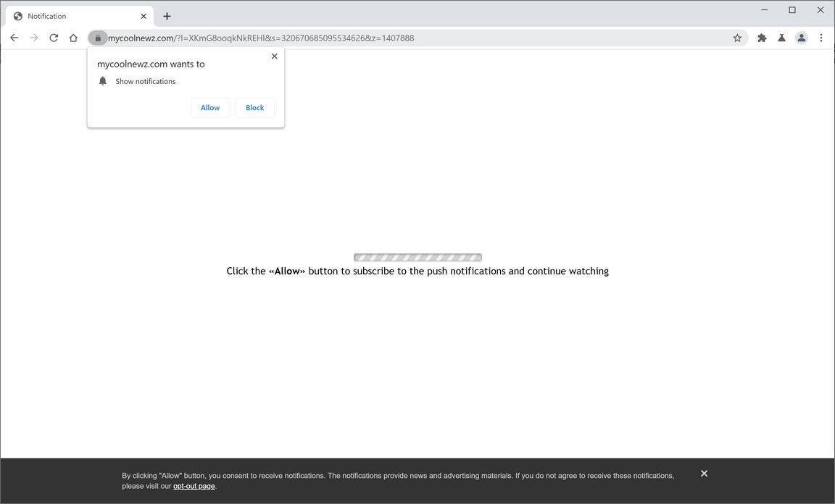Click the back navigation arrow

pyautogui.click(x=14, y=38)
